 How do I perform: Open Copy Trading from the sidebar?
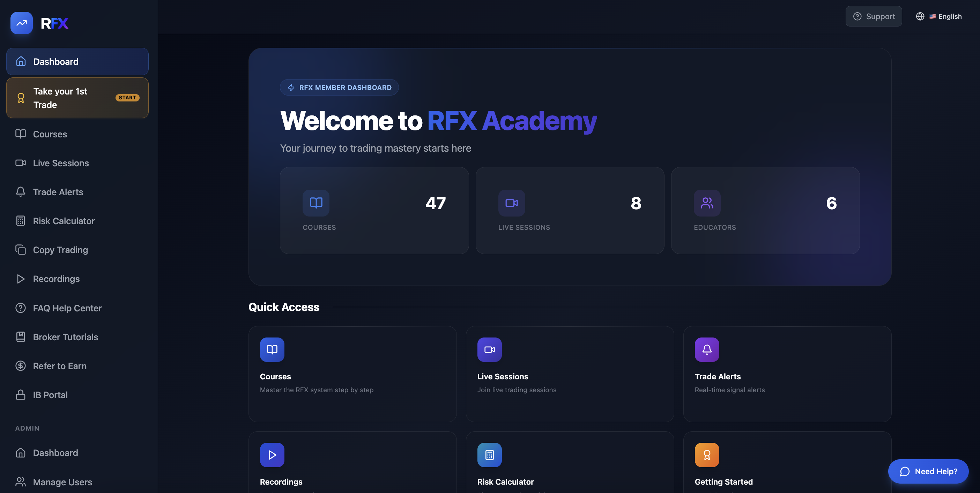pos(77,250)
